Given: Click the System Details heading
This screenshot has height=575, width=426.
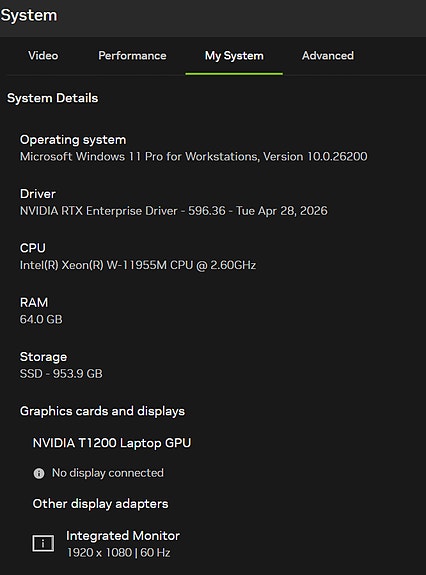Looking at the screenshot, I should point(53,98).
